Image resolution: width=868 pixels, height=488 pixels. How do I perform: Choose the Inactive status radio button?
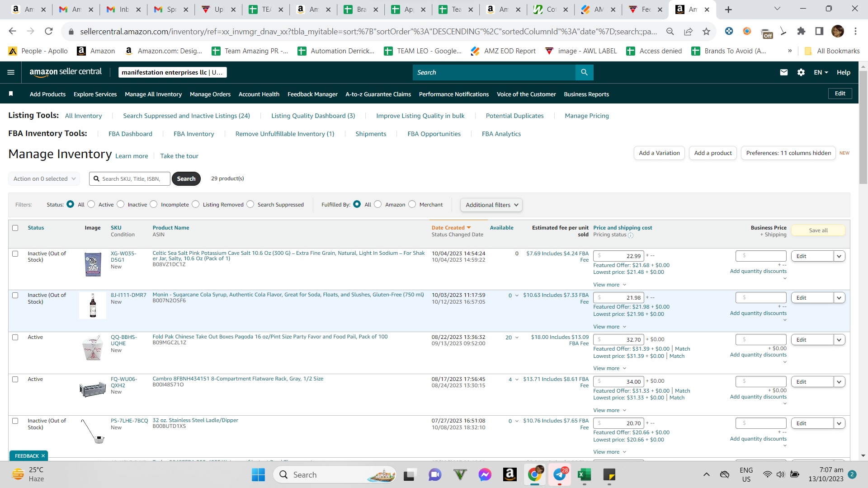click(120, 204)
